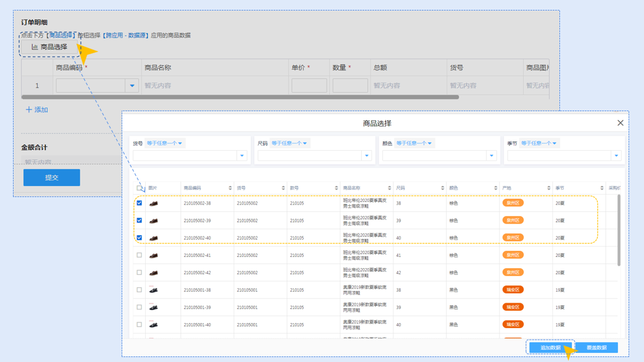Sort by the 尺码 column sort arrows
Image resolution: width=644 pixels, height=362 pixels.
click(443, 188)
